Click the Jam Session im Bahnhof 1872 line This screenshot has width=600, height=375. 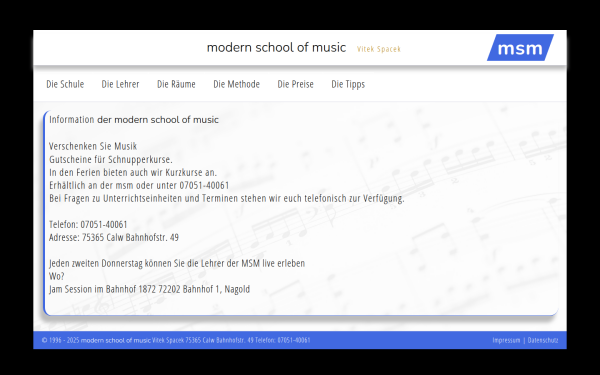pyautogui.click(x=150, y=289)
